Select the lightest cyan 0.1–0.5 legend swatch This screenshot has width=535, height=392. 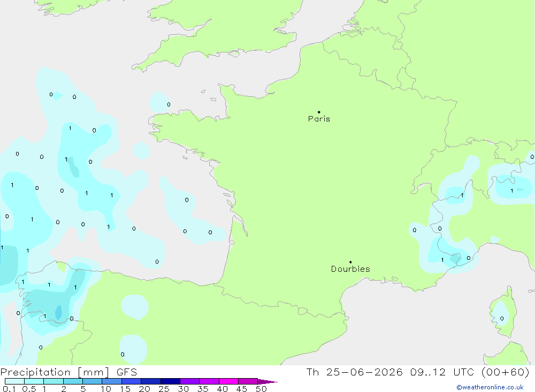[x=14, y=381]
